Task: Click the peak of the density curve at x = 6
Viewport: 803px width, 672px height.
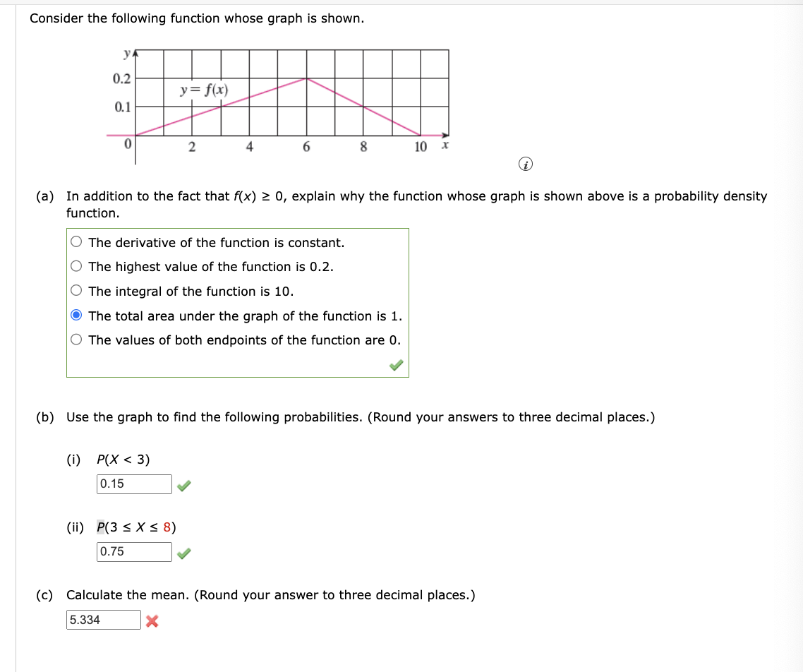Action: [306, 78]
